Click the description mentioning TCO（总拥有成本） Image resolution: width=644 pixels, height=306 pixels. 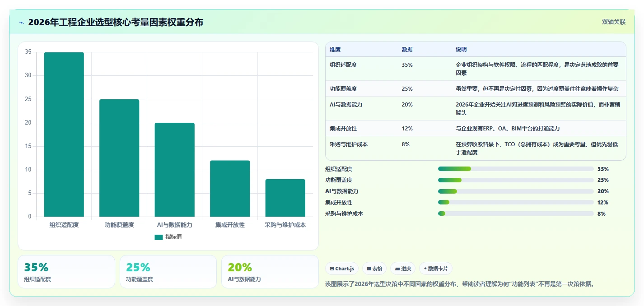click(x=537, y=148)
